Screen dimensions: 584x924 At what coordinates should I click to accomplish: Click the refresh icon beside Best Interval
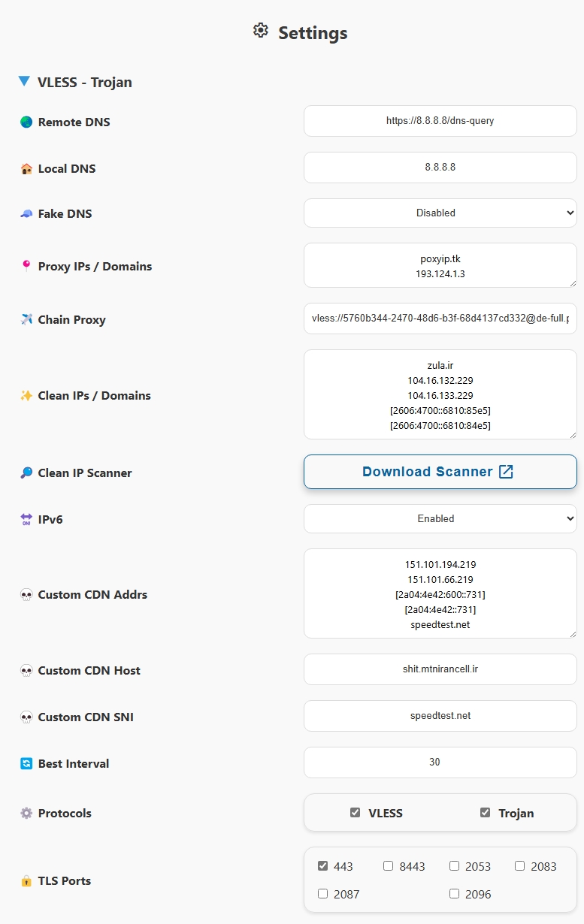tap(26, 763)
